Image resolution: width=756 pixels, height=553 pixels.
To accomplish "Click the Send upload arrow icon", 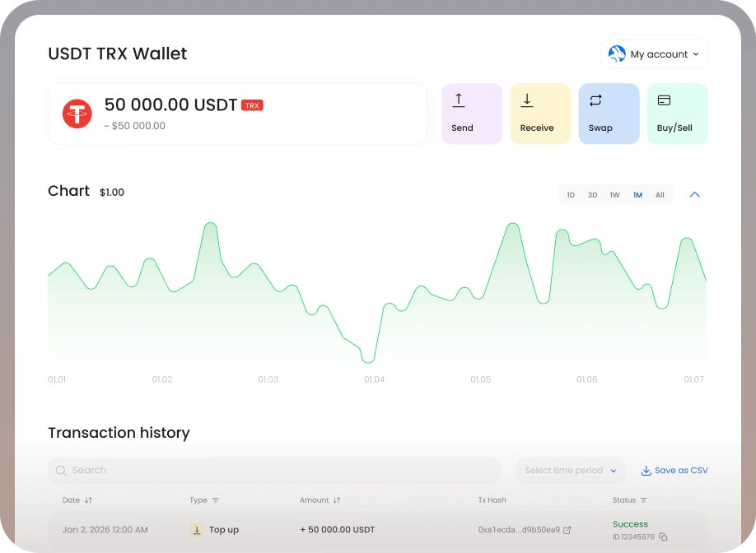I will coord(459,100).
